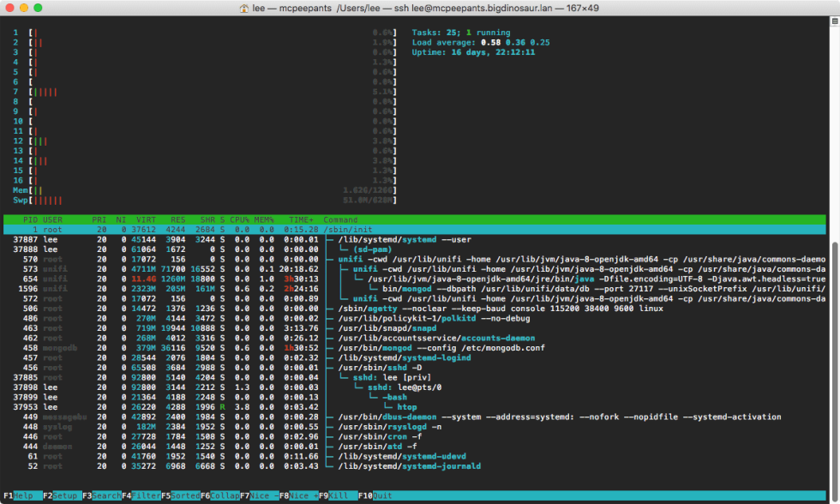840x504 pixels.
Task: Select /usr/bin/mongod PID 458 row
Action: [x=415, y=348]
